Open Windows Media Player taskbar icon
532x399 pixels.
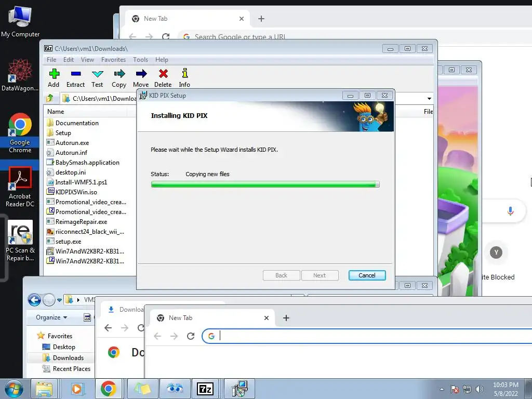click(x=77, y=389)
